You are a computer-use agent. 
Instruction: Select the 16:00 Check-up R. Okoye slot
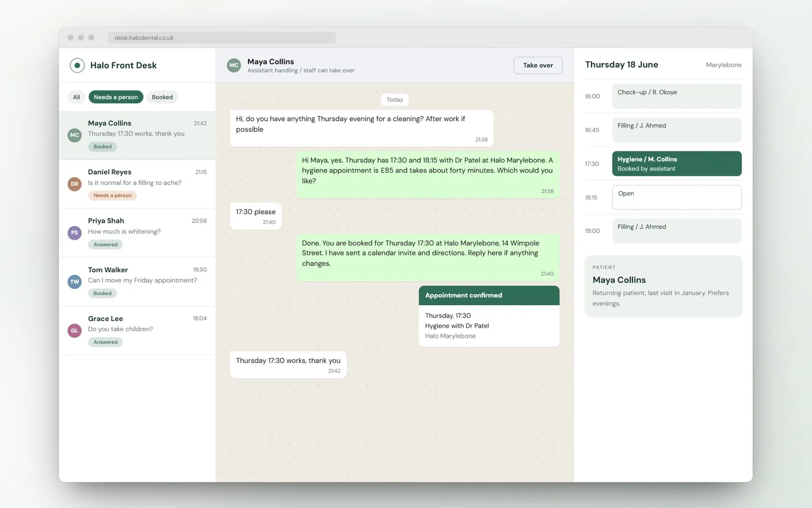(x=676, y=96)
